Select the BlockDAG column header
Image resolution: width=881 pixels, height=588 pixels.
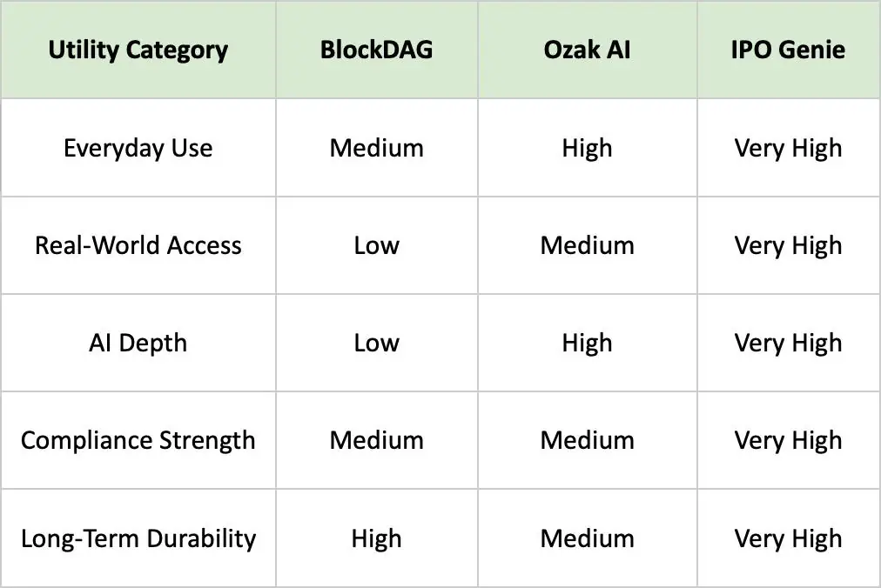376,50
